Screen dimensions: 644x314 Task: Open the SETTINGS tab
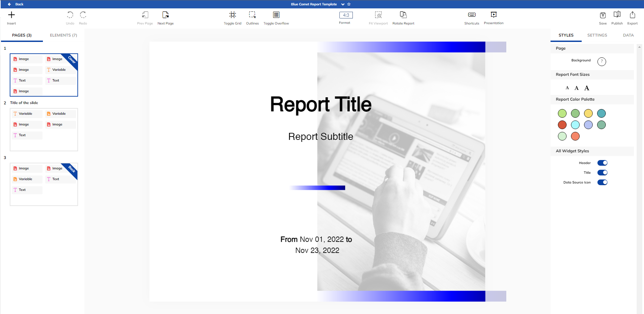pos(597,35)
